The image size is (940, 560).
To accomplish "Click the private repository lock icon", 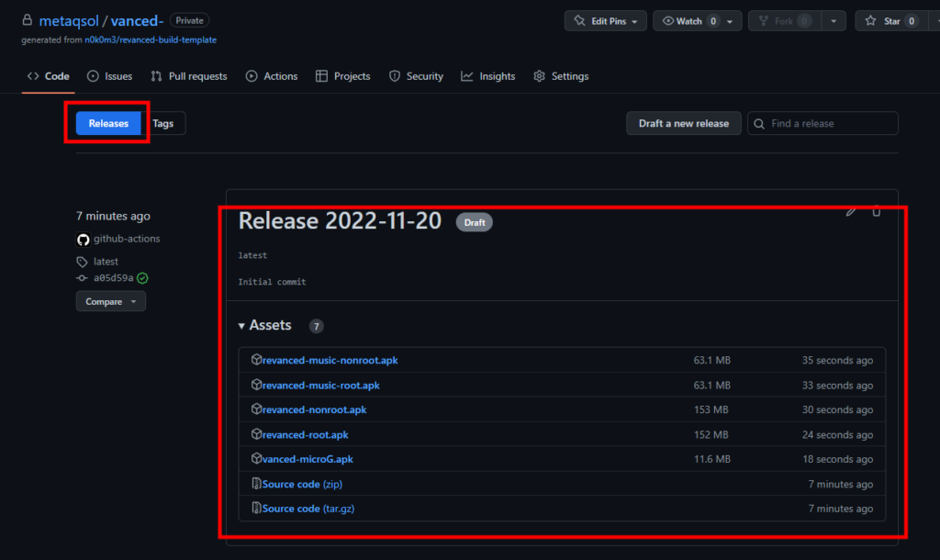I will [28, 20].
